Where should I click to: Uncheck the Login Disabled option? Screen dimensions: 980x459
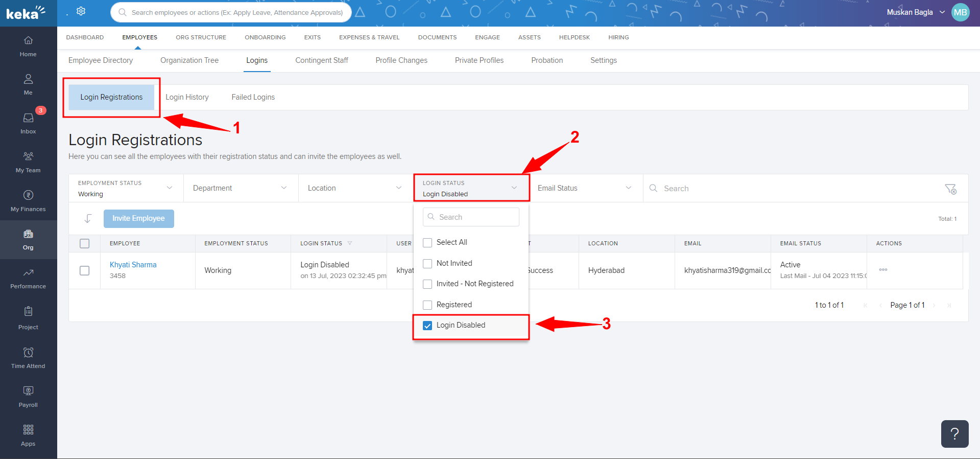click(x=427, y=326)
